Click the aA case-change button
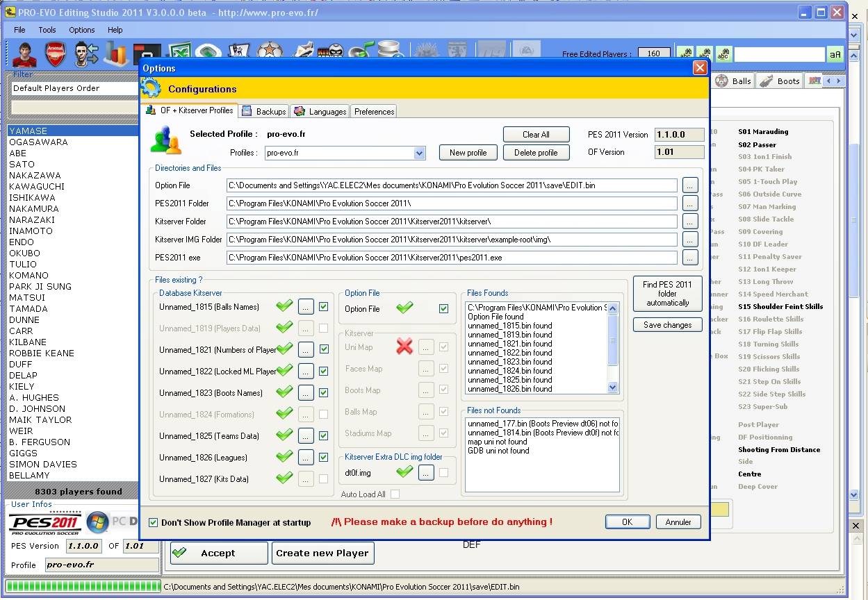The height and width of the screenshot is (600, 868). point(836,54)
